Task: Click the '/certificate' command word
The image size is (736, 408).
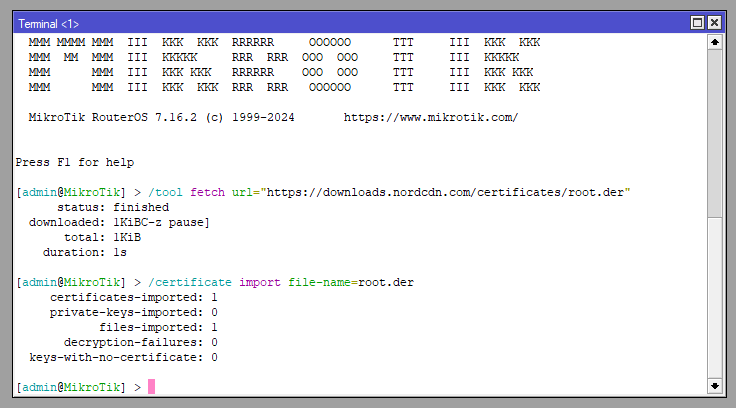Action: pyautogui.click(x=190, y=283)
